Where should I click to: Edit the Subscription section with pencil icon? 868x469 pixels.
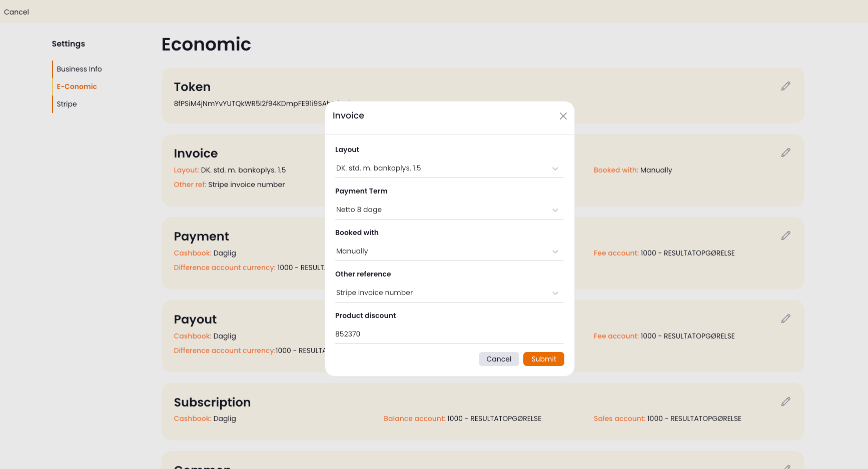(x=785, y=401)
